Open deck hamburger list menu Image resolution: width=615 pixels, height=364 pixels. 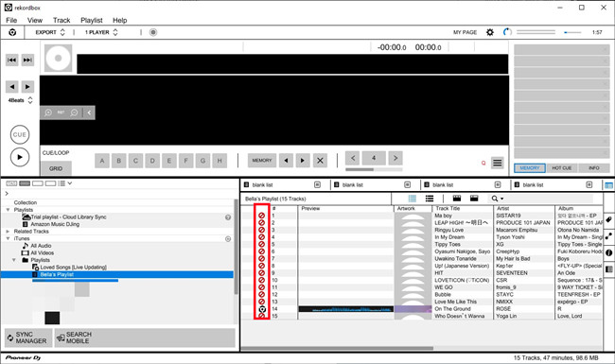pos(498,163)
